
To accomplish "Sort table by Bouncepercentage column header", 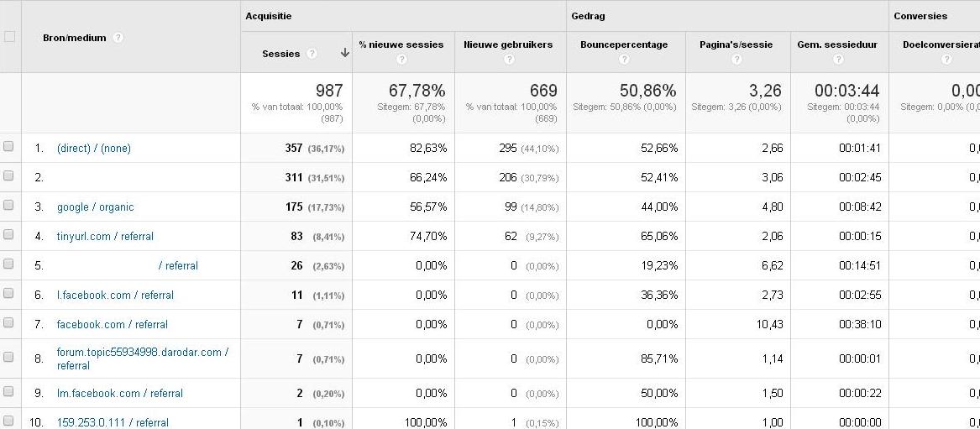I will click(624, 44).
